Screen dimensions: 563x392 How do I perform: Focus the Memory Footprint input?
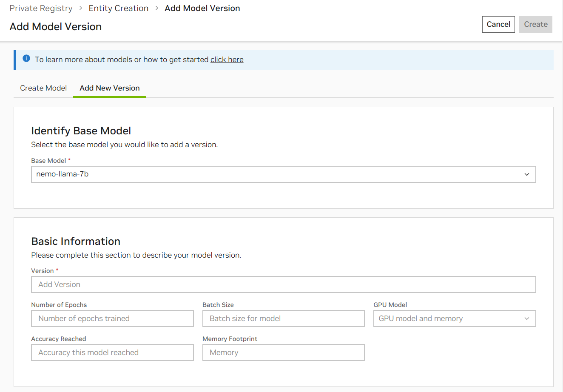click(x=283, y=352)
